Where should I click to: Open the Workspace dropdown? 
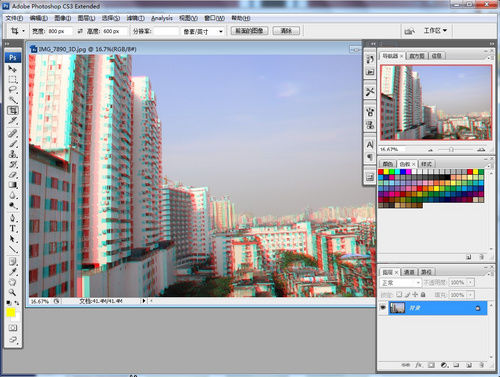point(435,31)
